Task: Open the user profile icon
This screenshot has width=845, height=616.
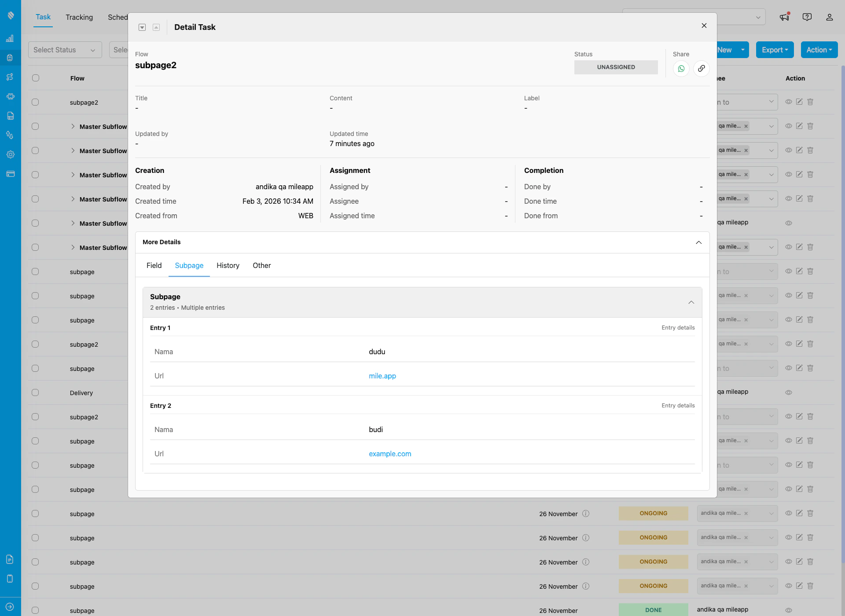Action: (x=829, y=17)
